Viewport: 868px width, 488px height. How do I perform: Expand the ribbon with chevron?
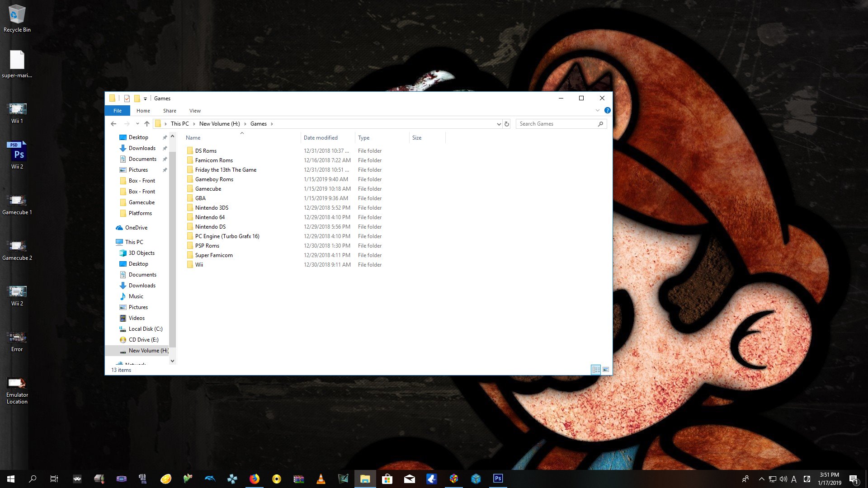[598, 110]
